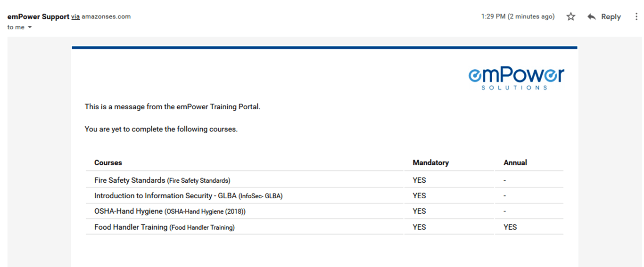Open the three-dot more options menu
The height and width of the screenshot is (267, 644).
pyautogui.click(x=636, y=17)
